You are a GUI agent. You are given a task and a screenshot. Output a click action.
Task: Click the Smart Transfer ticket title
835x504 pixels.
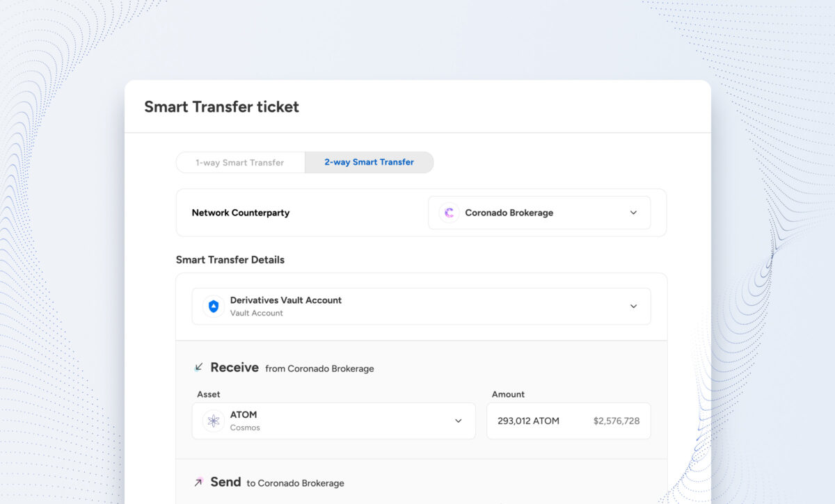coord(221,107)
